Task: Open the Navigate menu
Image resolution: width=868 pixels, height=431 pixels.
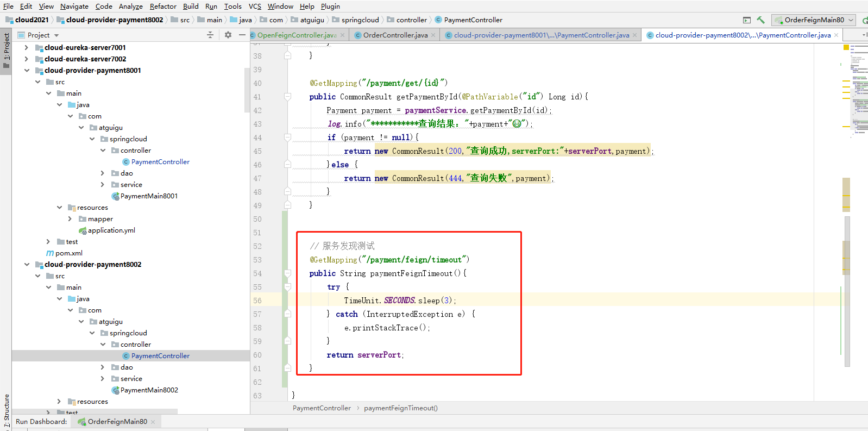Action: pos(74,6)
